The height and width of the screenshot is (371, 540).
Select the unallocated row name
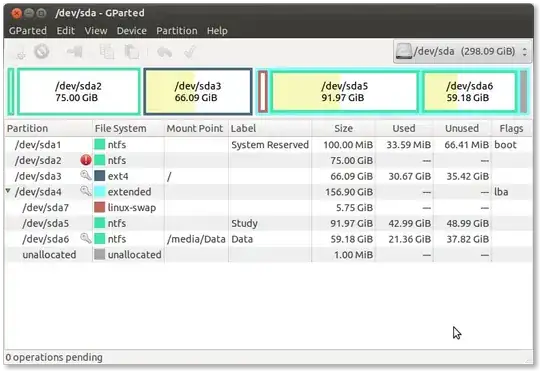(49, 255)
